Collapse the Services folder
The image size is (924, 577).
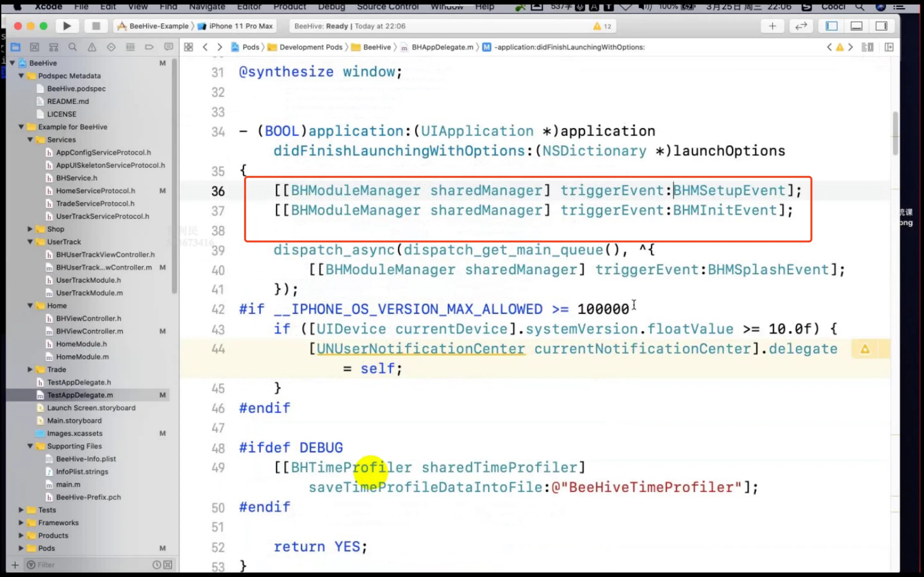(x=30, y=140)
